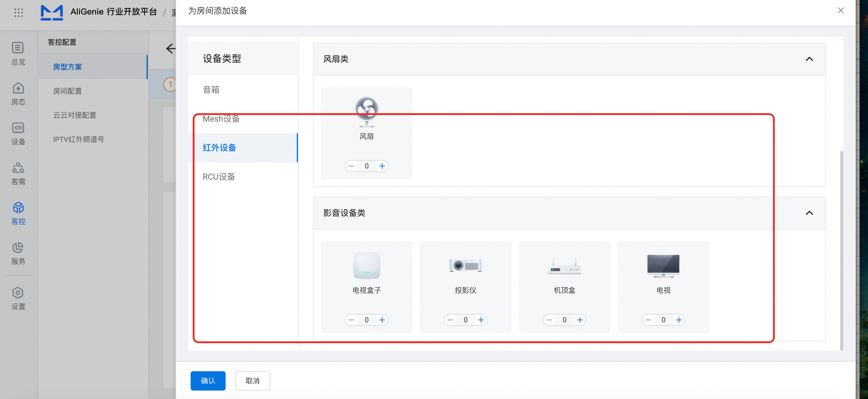The image size is (868, 399).
Task: Increase the 机顶盒 set-top box count
Action: click(580, 320)
